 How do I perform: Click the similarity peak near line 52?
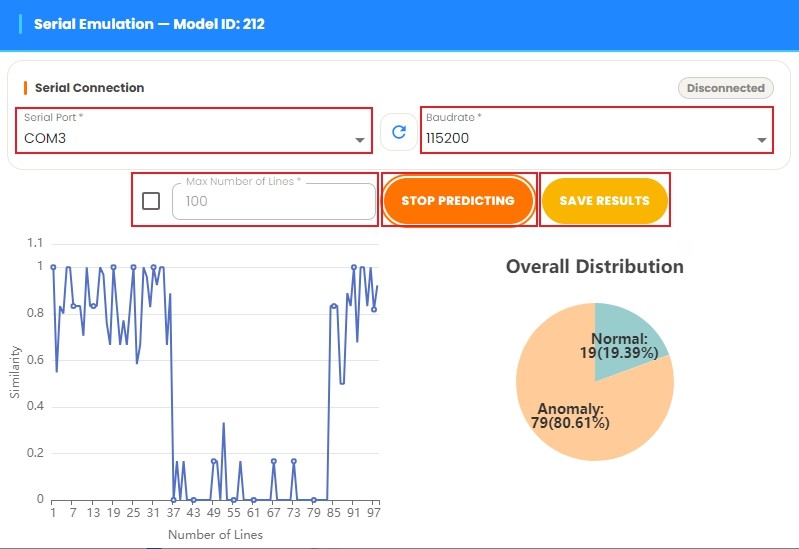point(223,424)
